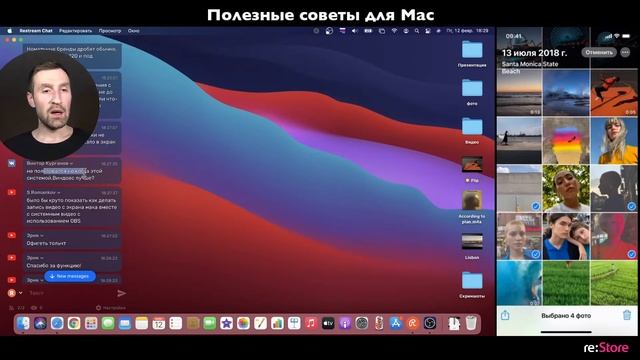Open Google Chrome in the Dock
The height and width of the screenshot is (360, 640).
tap(74, 324)
